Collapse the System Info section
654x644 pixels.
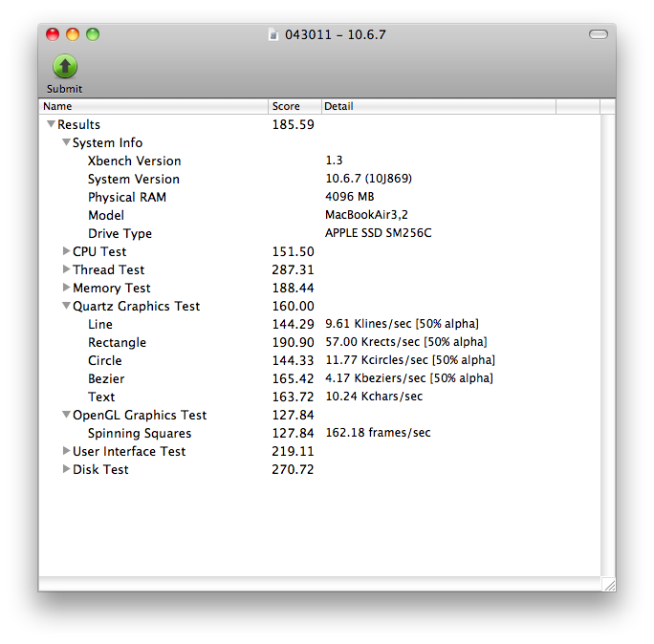(66, 142)
